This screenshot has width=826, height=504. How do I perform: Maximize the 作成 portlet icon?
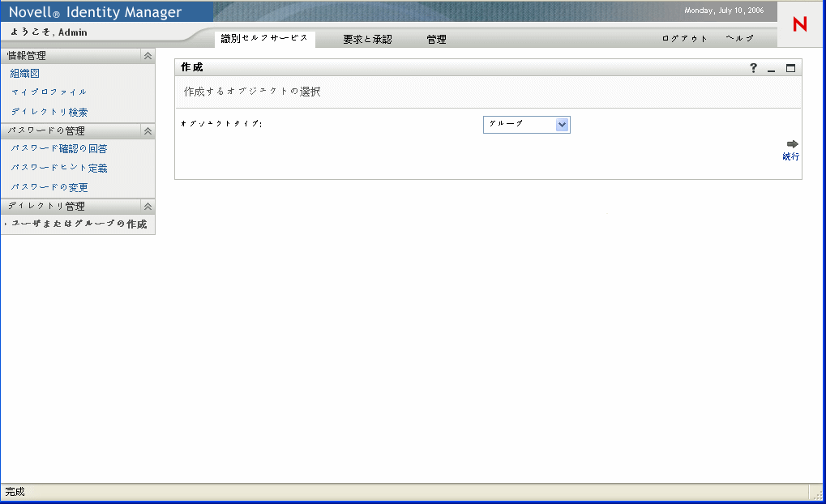pos(790,68)
